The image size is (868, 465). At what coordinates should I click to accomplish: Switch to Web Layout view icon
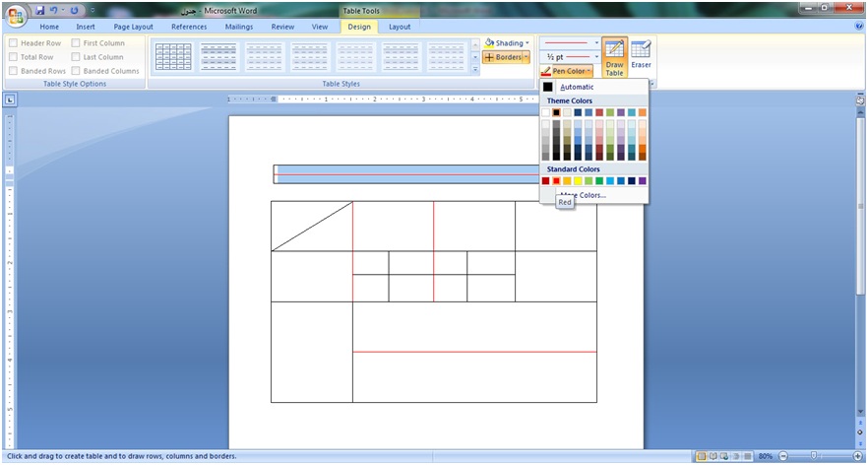point(724,456)
